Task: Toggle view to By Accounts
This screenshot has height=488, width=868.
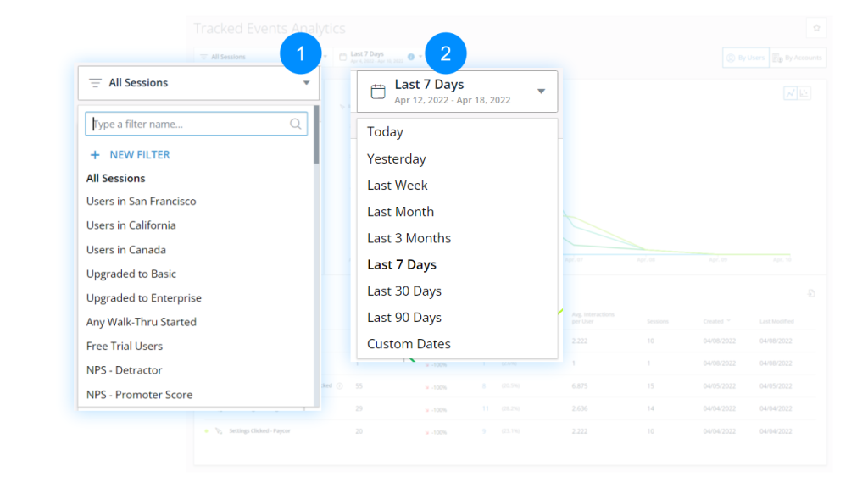Action: pyautogui.click(x=797, y=58)
